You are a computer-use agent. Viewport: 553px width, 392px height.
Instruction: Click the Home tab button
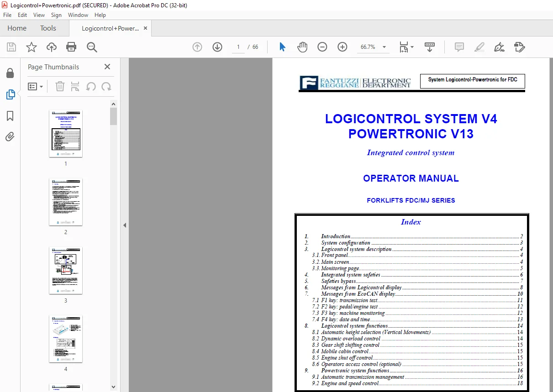click(17, 28)
